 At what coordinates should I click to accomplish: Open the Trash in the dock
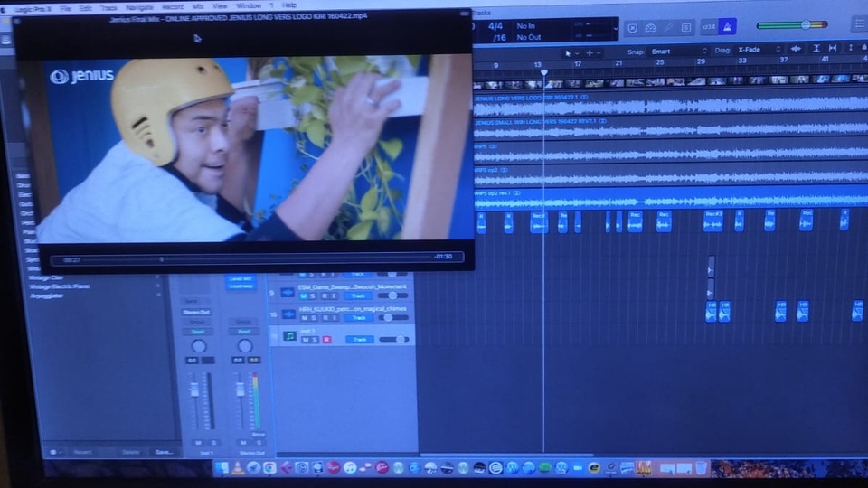(701, 468)
